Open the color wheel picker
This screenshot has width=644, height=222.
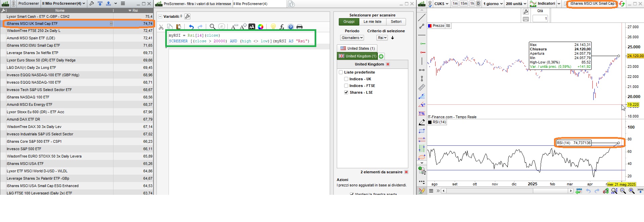coord(261,27)
